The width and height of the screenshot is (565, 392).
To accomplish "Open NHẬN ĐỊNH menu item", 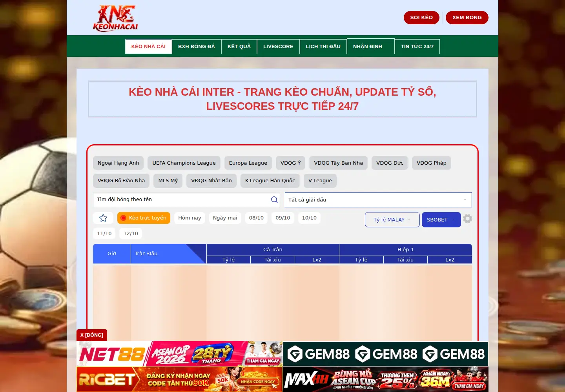I will tap(371, 46).
